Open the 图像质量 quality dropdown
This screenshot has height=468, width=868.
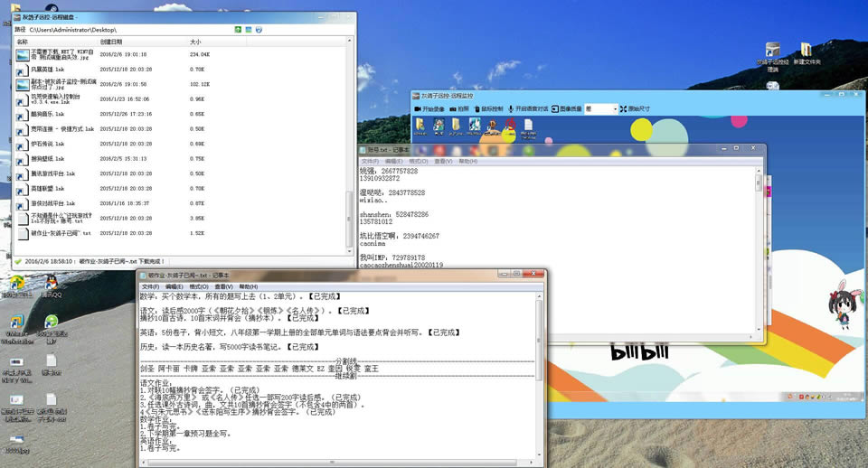[x=601, y=108]
